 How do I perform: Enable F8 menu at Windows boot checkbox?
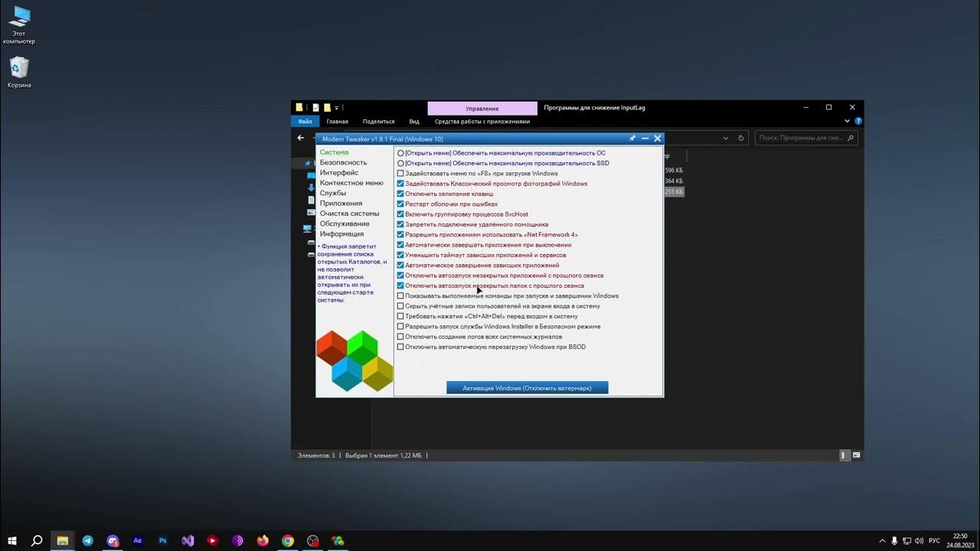[x=400, y=174]
